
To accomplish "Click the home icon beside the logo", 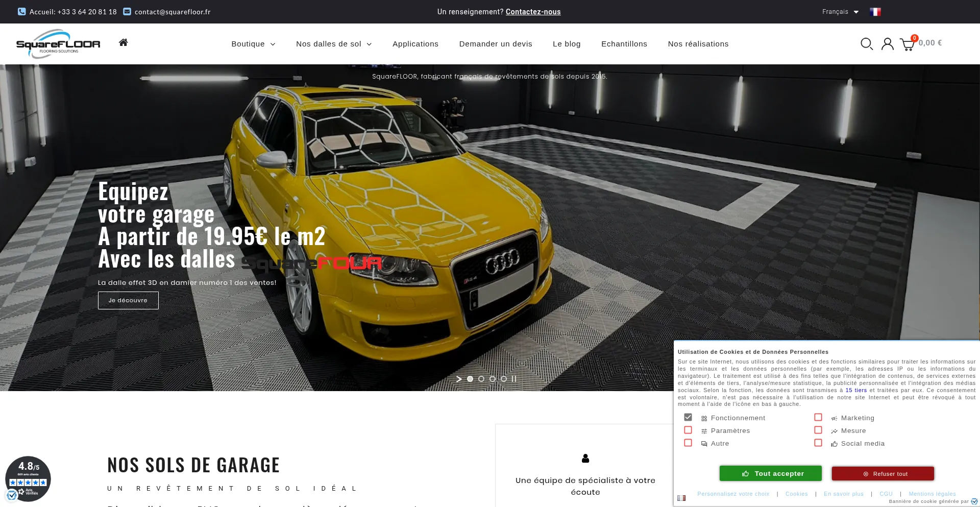I will coord(123,42).
